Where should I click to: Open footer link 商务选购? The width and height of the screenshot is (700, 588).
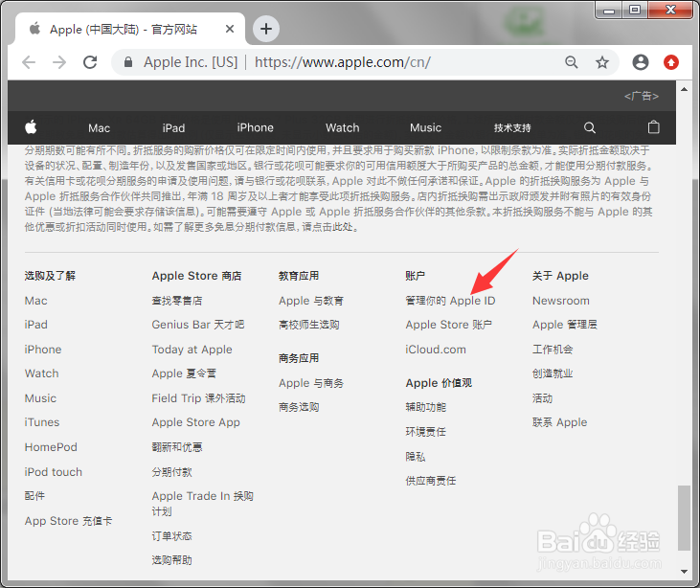tap(299, 407)
